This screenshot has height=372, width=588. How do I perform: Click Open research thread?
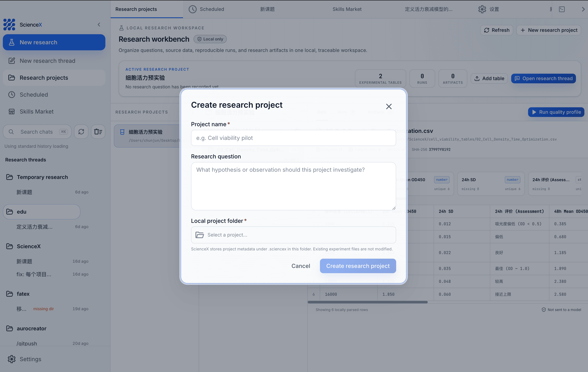(x=543, y=79)
